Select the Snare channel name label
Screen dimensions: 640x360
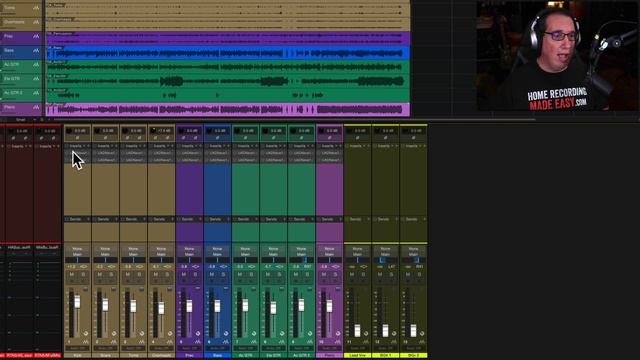[105, 356]
